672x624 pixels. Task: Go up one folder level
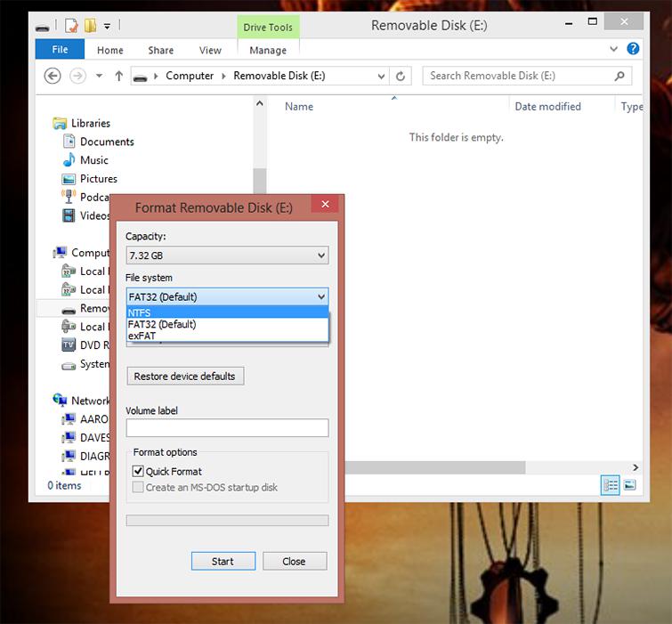(x=118, y=77)
